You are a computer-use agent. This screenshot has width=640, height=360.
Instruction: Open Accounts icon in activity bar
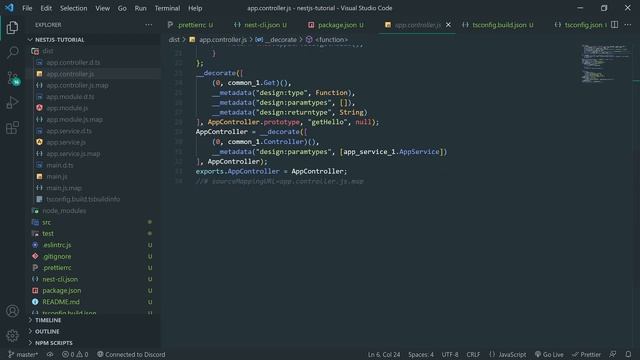click(12, 311)
